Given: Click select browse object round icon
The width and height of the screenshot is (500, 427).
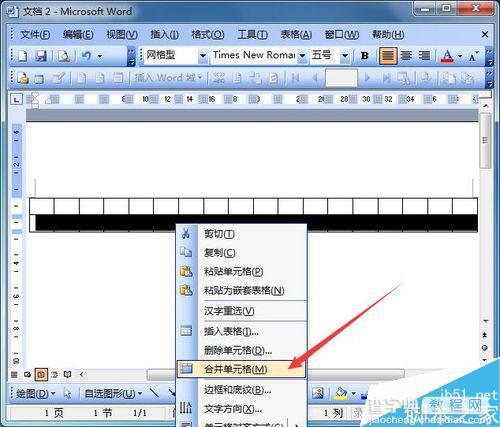Looking at the screenshot, I should click(485, 348).
